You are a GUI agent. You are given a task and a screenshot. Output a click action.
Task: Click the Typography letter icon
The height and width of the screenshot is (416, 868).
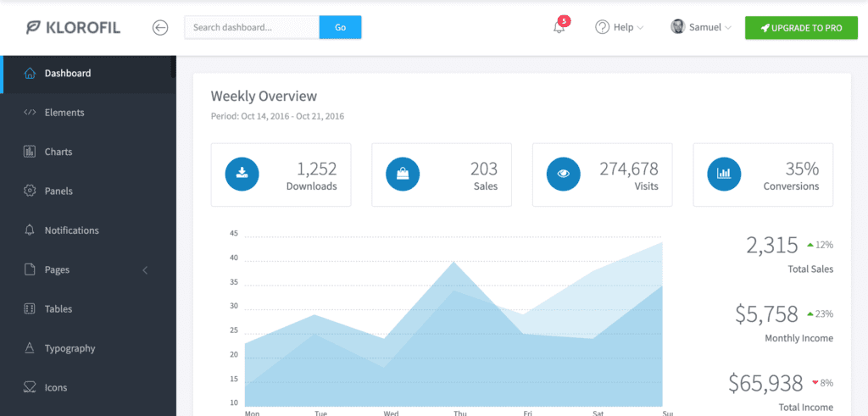pos(30,348)
